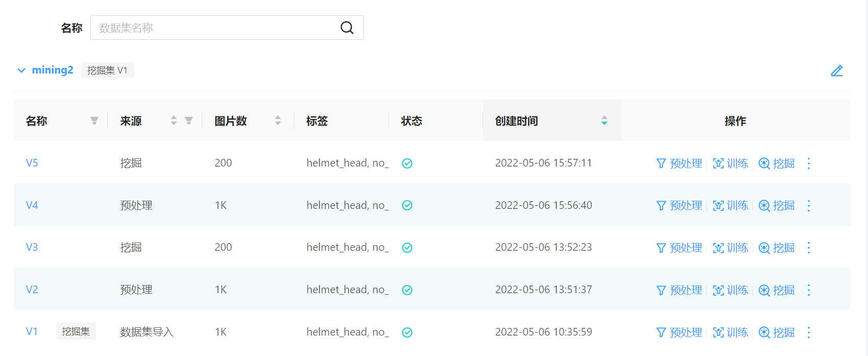Click 训练 for version V4
868x356 pixels.
(x=731, y=205)
